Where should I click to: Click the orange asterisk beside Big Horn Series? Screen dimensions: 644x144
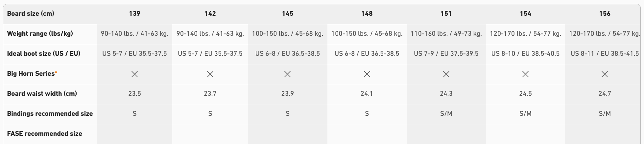[56, 72]
